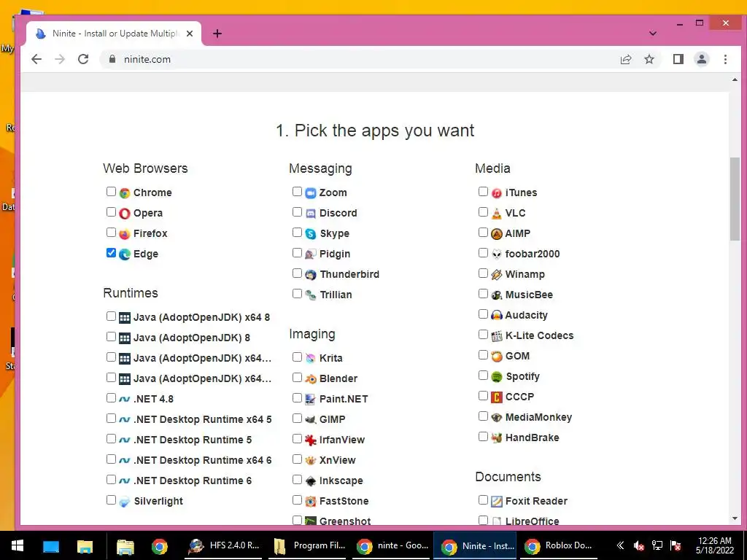Click the page vertical scrollbar thumb

point(735,199)
